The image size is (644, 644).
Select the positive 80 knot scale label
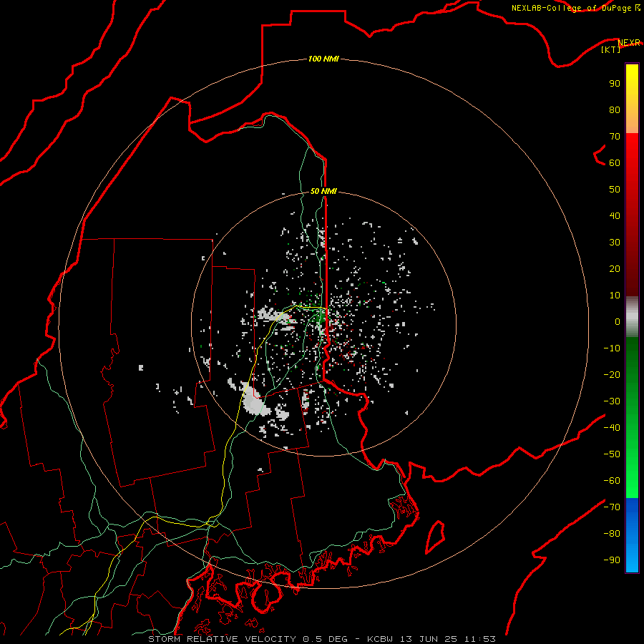click(615, 109)
